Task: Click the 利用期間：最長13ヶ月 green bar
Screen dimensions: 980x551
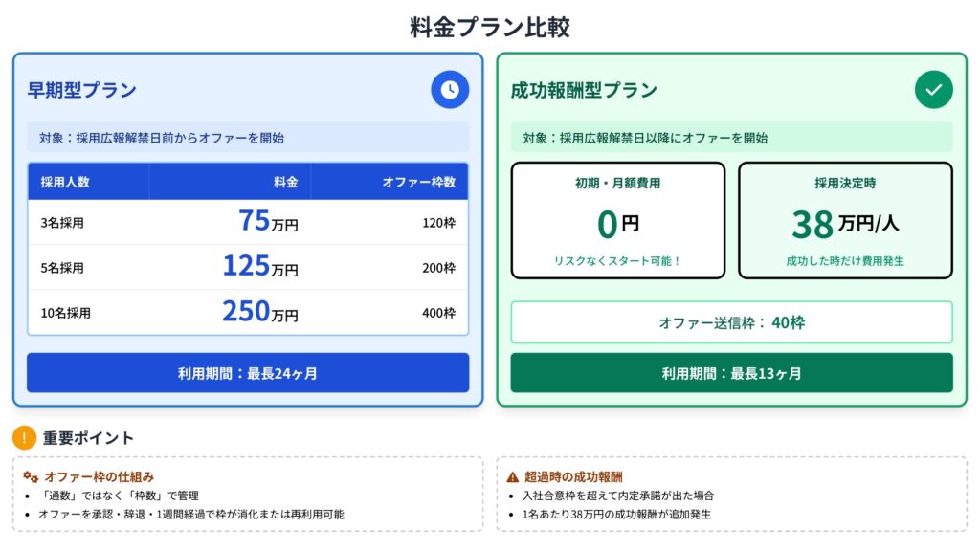Action: [731, 373]
